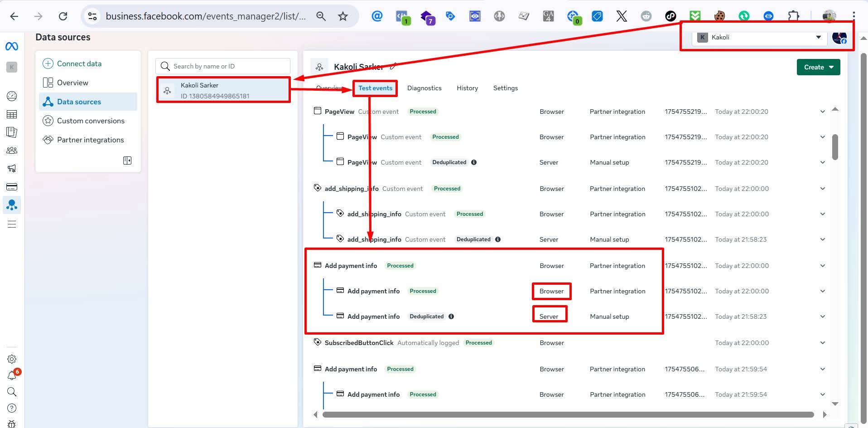
Task: Select the Data sources icon in sidebar
Action: point(12,205)
